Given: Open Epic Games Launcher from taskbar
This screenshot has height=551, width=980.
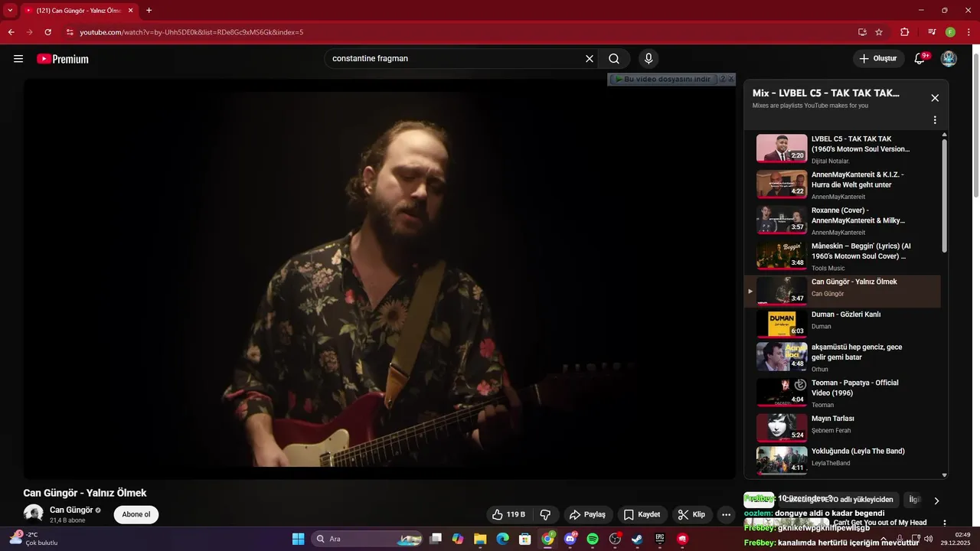Looking at the screenshot, I should (x=660, y=539).
